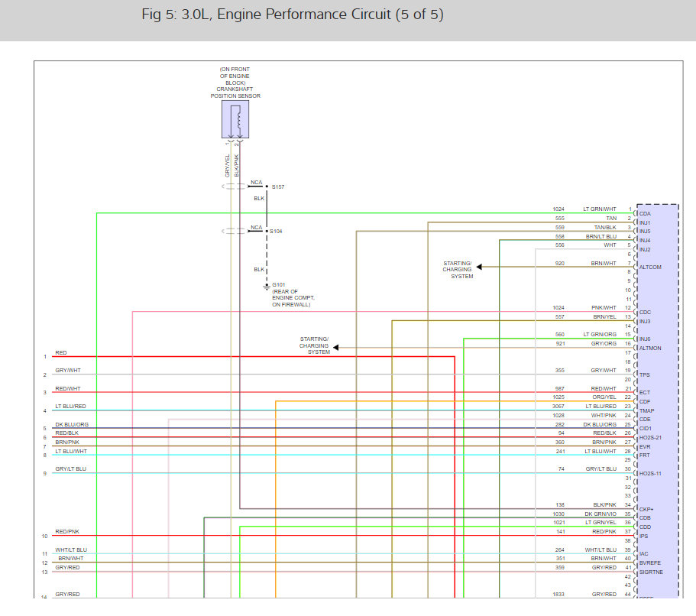Viewport: 696px width, 616px height.
Task: Click the dashed shield ring near S104
Action: pyautogui.click(x=235, y=231)
